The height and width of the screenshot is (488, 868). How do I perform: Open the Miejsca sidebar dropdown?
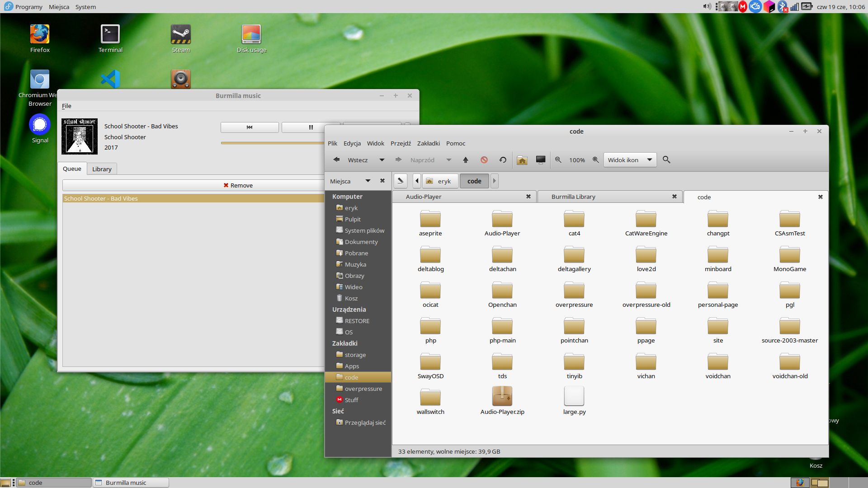[x=368, y=181]
